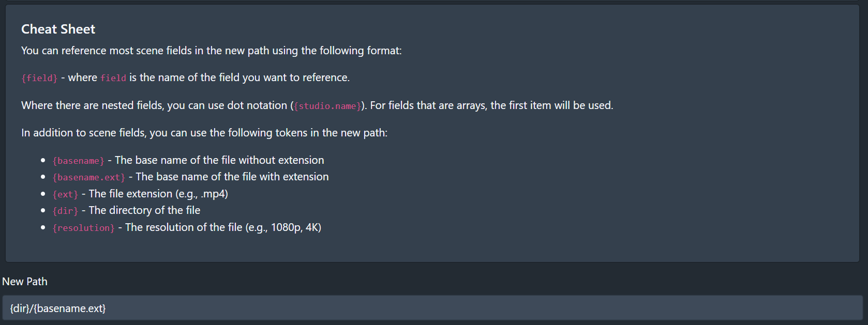Click the {basename.ext} token in list

tap(89, 177)
